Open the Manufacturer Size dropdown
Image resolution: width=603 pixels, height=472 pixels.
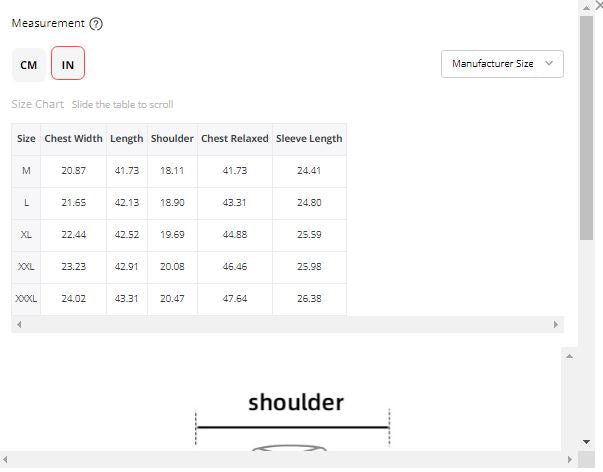(501, 64)
